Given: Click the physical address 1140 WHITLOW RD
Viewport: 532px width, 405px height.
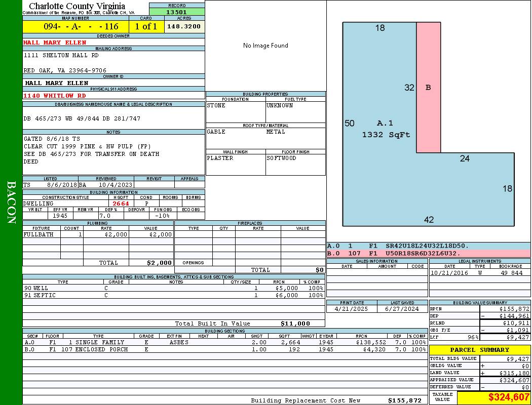Looking at the screenshot, I should coord(55,96).
